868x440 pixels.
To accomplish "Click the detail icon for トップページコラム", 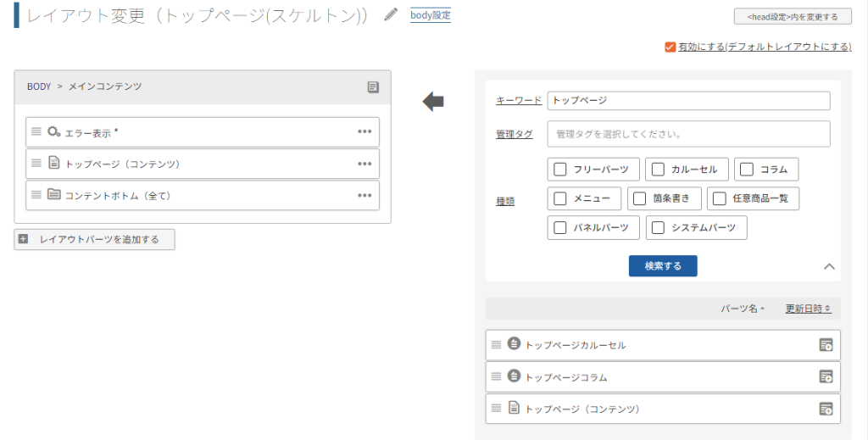I will tap(826, 376).
